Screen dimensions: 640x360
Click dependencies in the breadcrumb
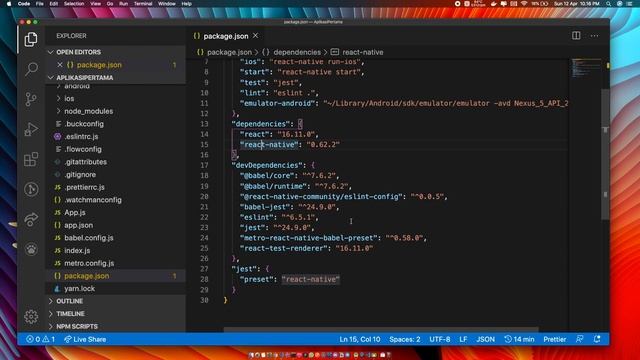(x=297, y=52)
